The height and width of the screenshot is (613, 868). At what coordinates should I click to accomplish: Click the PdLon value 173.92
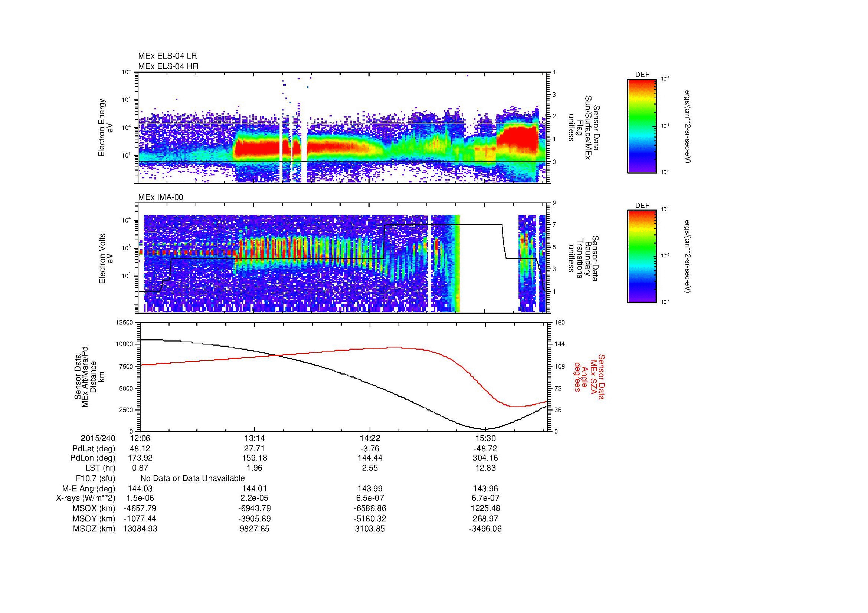140,458
